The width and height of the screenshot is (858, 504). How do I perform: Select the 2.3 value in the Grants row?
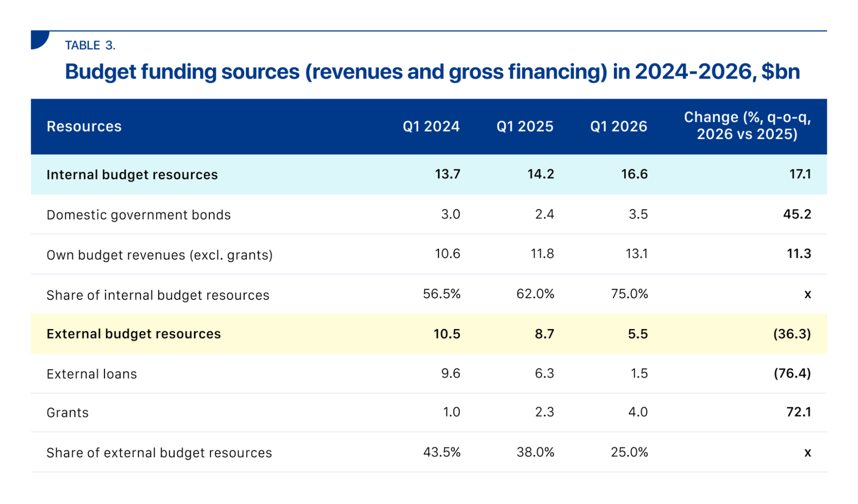[545, 412]
